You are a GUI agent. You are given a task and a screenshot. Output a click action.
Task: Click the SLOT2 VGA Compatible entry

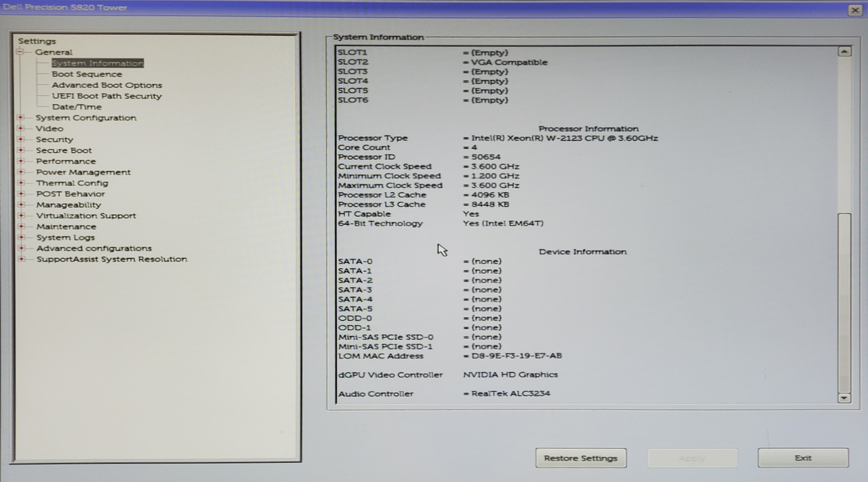[x=442, y=62]
